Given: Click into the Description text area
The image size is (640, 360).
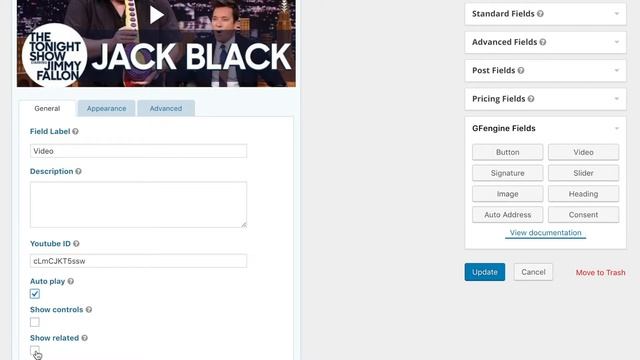Looking at the screenshot, I should [138, 205].
